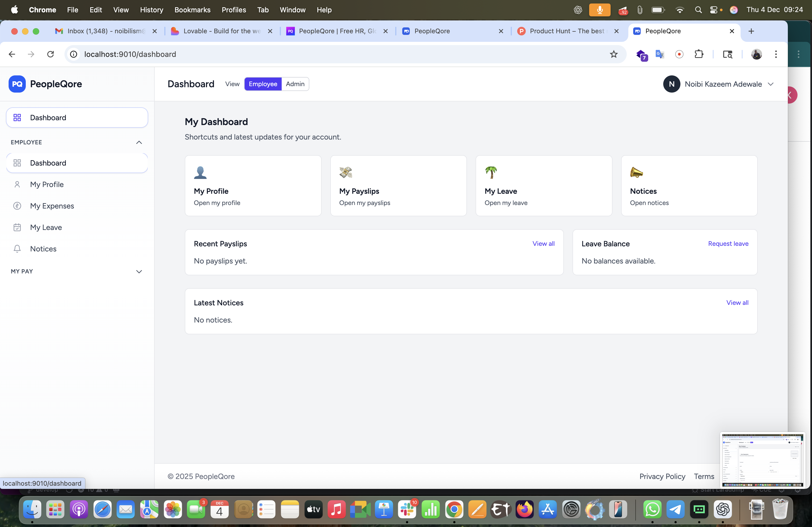The image size is (812, 527).
Task: Click the My Leave calendar icon in sidebar
Action: click(x=17, y=227)
